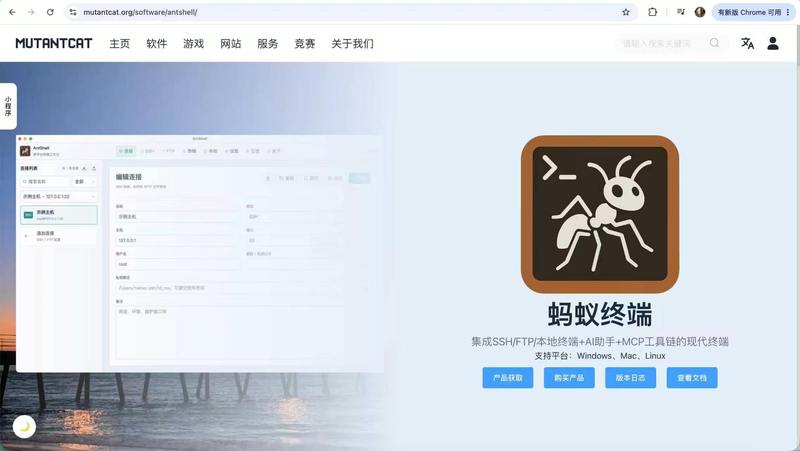
Task: Click the 支持平台: Windows、Mac、Linux text
Action: pos(600,356)
